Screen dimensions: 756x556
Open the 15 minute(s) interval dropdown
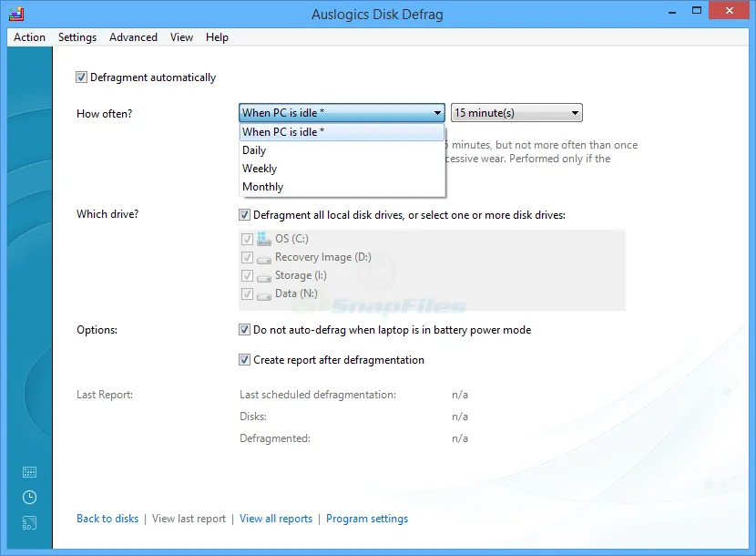coord(516,113)
